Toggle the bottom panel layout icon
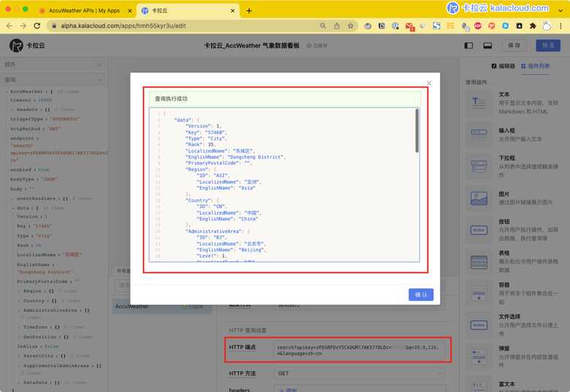Viewport: 570px width, 392px height. 487,45
